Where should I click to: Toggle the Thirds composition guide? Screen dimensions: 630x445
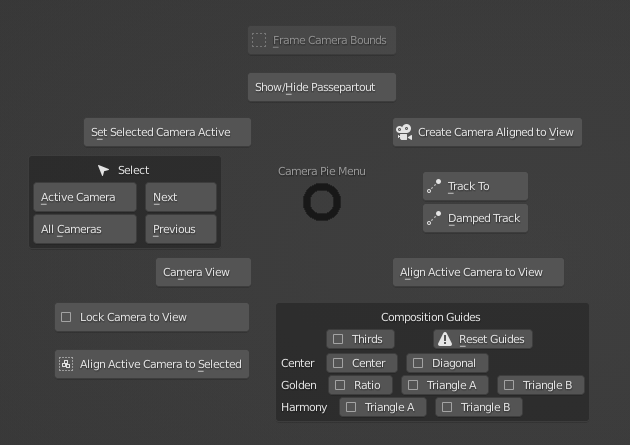pos(338,339)
